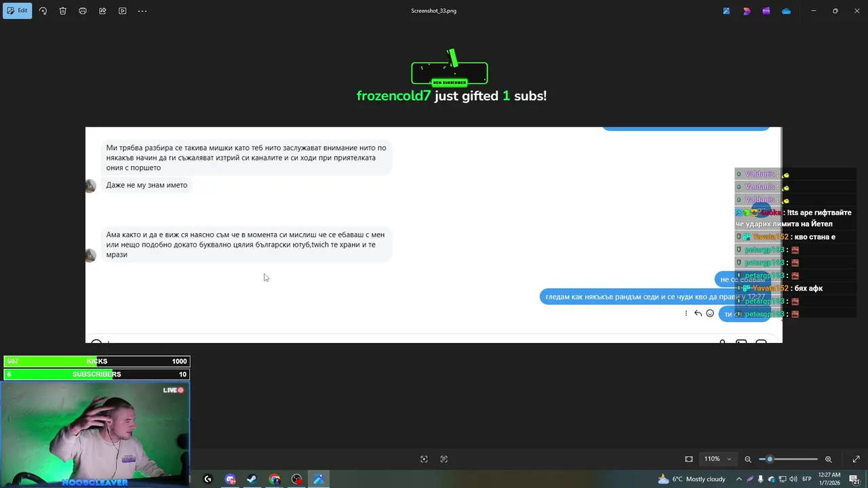This screenshot has height=488, width=868.
Task: Open the three-dots See more menu
Action: click(x=142, y=11)
